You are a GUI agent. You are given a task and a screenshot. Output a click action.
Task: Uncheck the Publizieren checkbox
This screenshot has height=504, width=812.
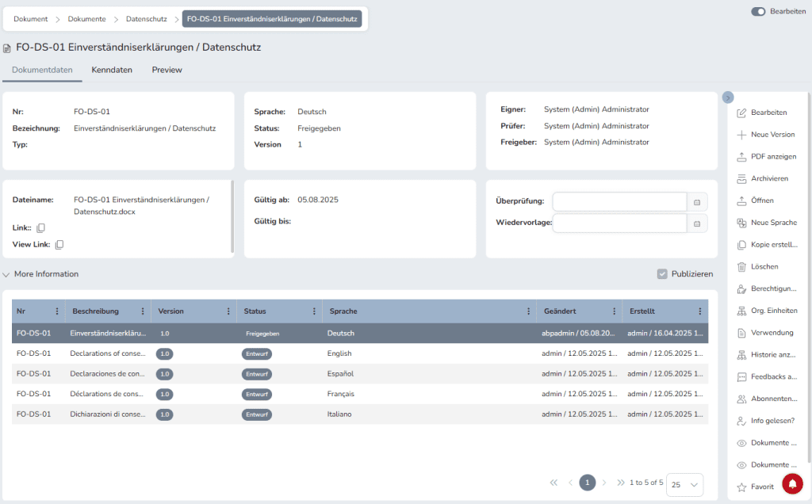tap(662, 274)
